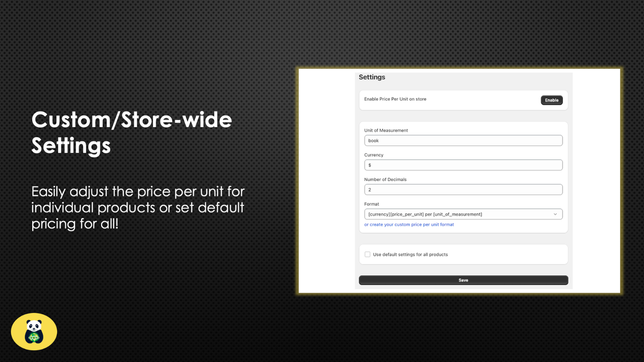This screenshot has width=644, height=362.
Task: Click the Enable Price Per Unit on store label
Action: 395,99
